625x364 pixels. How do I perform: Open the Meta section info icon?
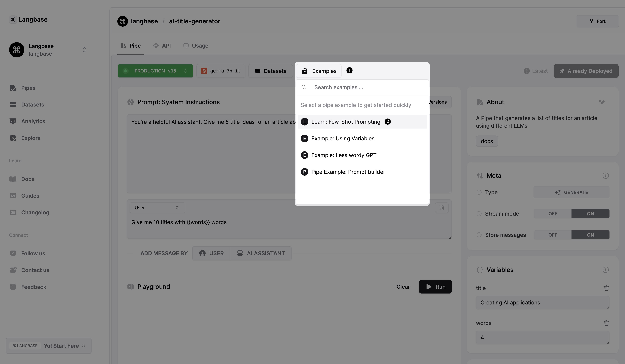click(x=605, y=176)
